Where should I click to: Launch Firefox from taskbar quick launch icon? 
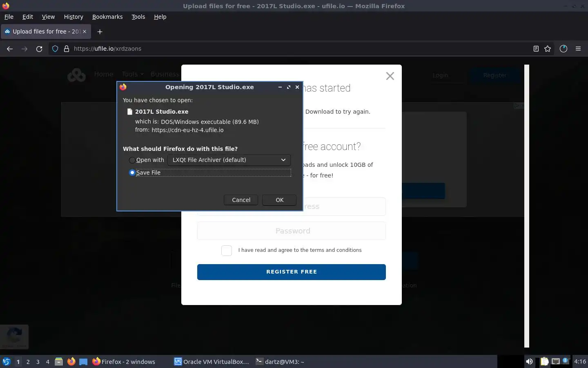(71, 361)
